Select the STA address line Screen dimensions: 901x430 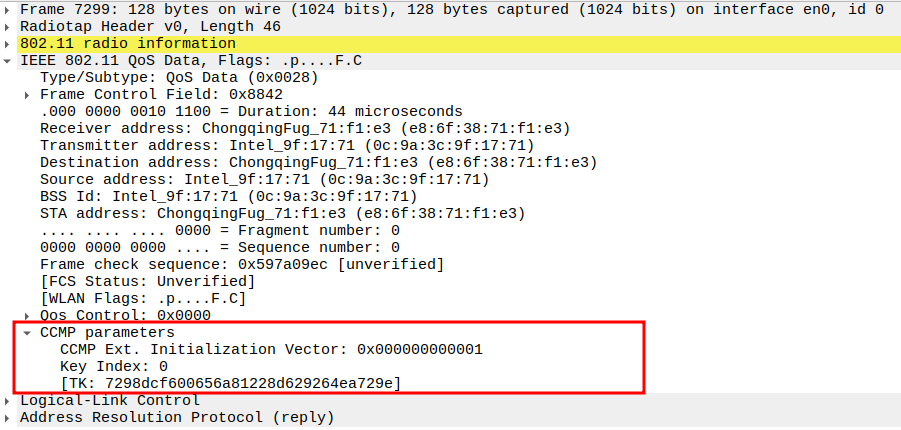click(x=282, y=214)
